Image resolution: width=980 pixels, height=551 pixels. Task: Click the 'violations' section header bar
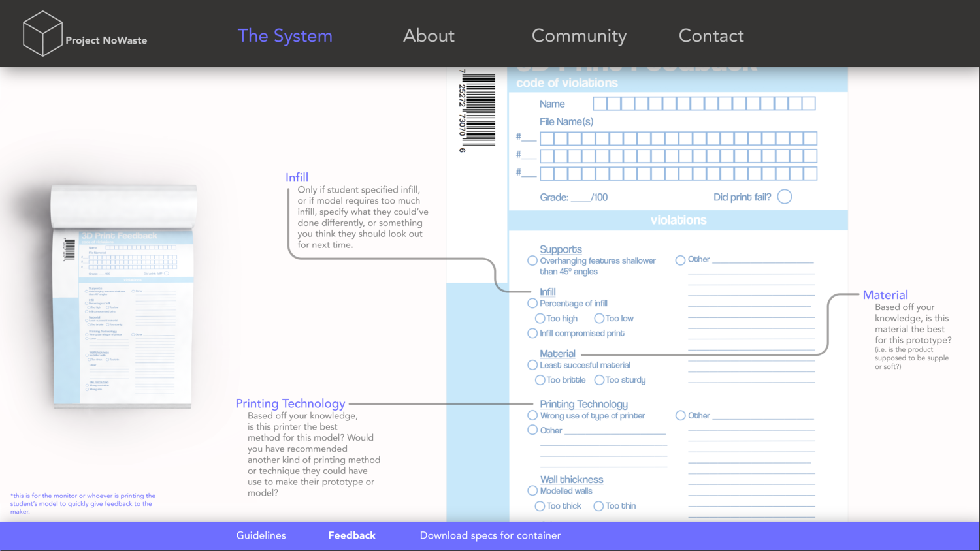(x=678, y=220)
